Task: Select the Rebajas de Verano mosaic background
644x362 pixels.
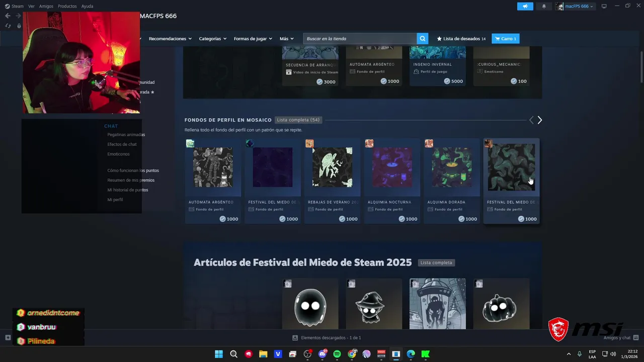Action: pos(332,181)
